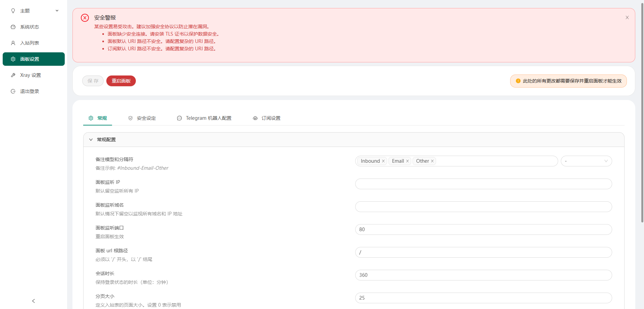Click the 备注模型和分隔符 label
This screenshot has width=644, height=309.
pos(114,159)
